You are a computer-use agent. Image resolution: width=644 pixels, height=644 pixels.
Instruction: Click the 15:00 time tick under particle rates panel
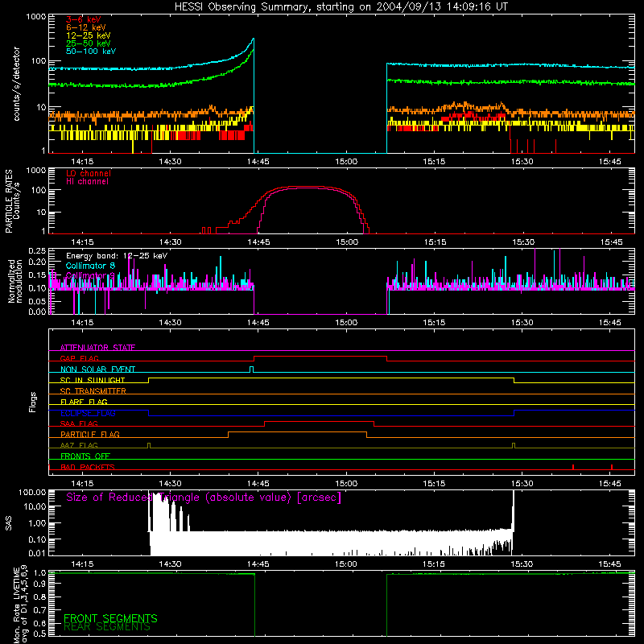pos(347,242)
